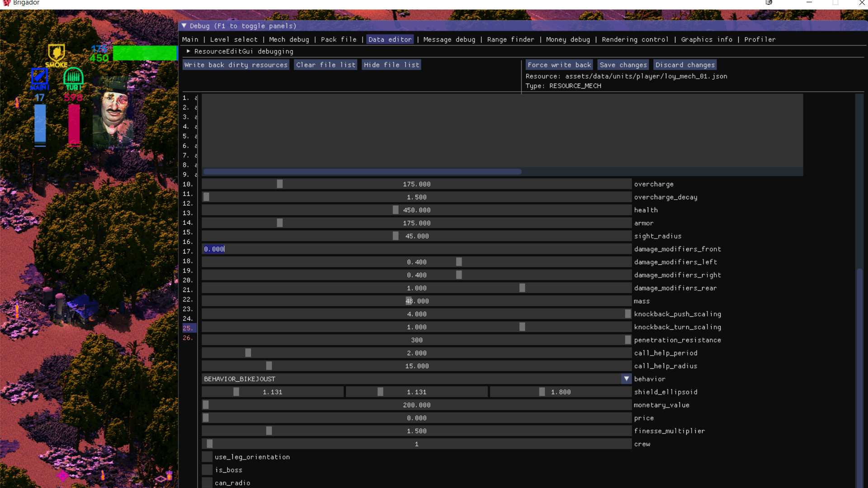Click Clear file list
Screen dimensions: 868x488
[x=325, y=65]
